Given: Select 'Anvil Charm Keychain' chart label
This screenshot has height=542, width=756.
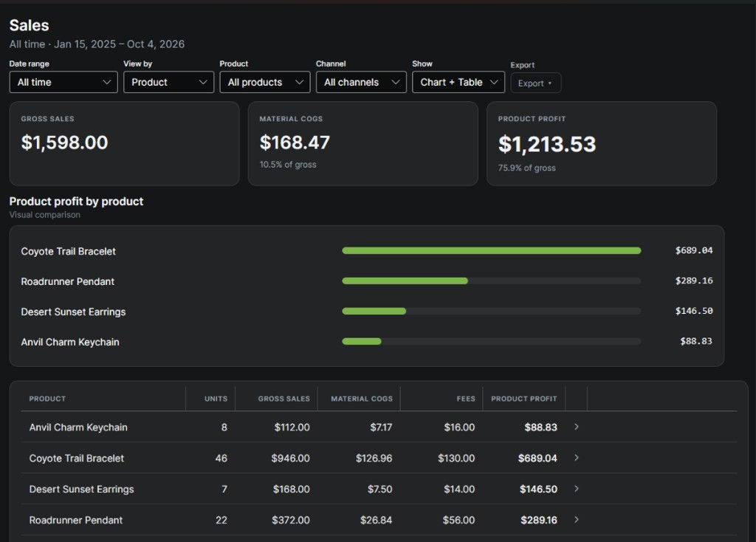Looking at the screenshot, I should [x=70, y=342].
